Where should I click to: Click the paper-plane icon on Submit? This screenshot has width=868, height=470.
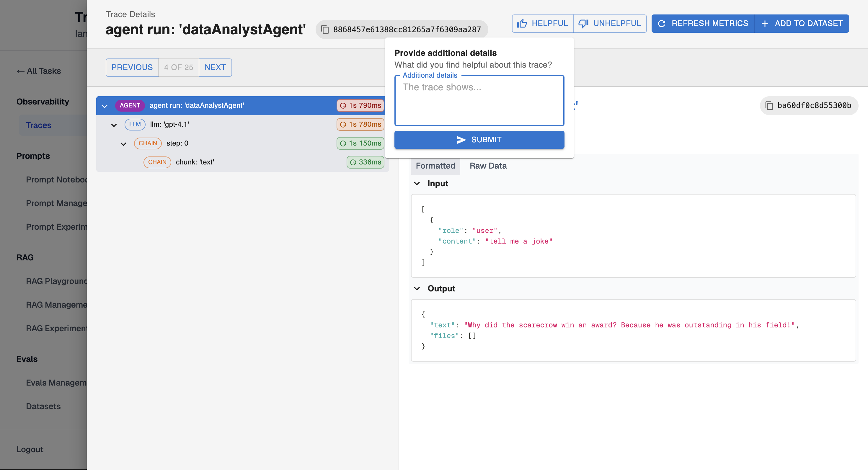461,140
